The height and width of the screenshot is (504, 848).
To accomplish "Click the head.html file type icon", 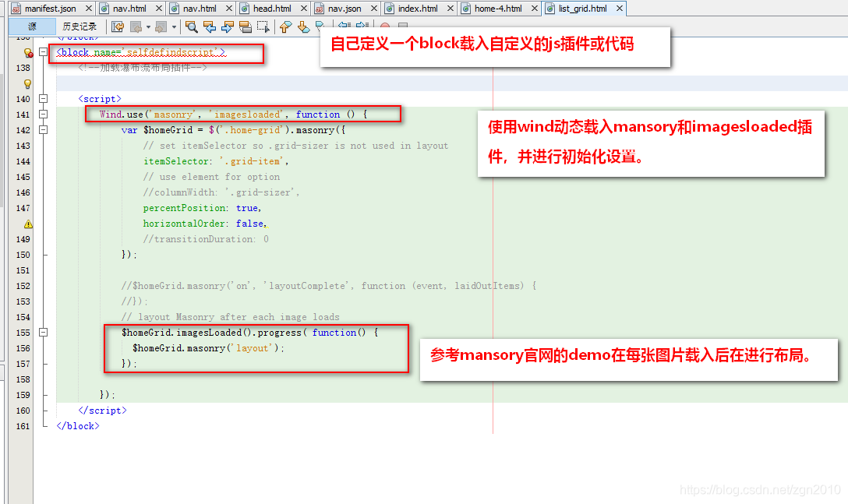I will (x=245, y=9).
